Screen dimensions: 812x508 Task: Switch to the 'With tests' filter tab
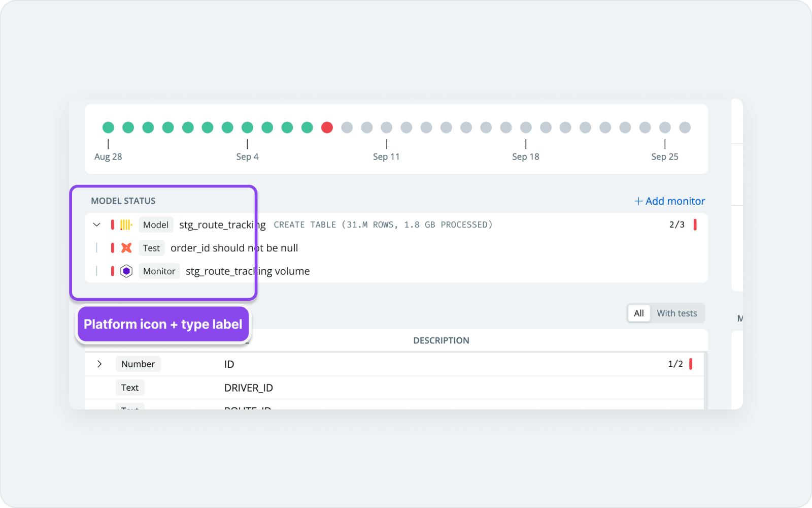(677, 313)
